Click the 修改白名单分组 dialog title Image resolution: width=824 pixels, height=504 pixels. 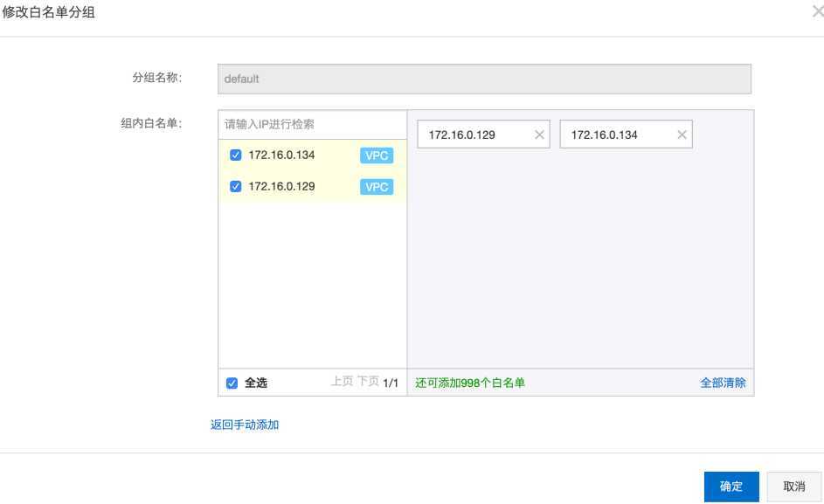48,12
